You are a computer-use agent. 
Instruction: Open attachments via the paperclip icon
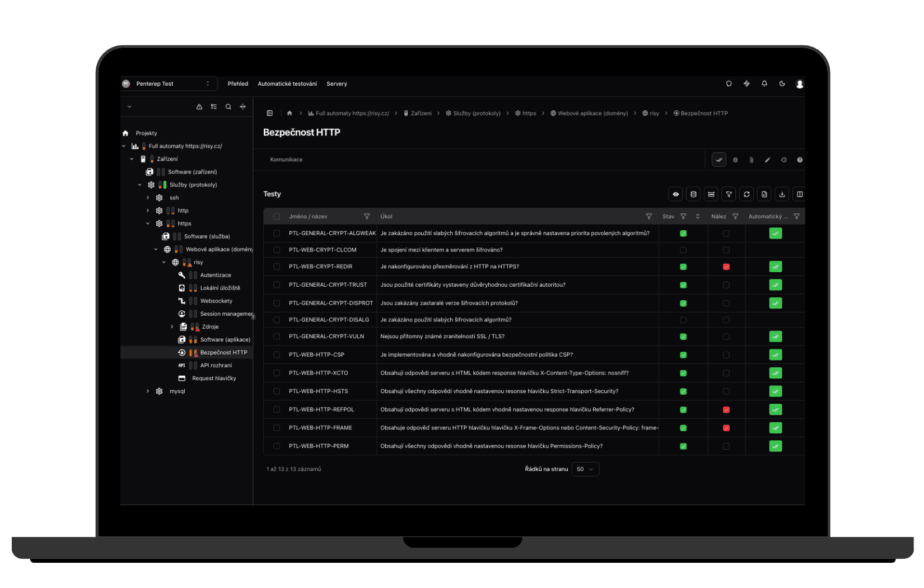tap(752, 160)
